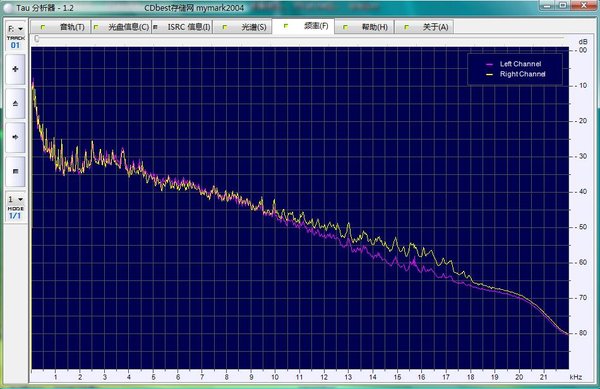The image size is (600, 389).
Task: Click the stop square button in sidebar
Action: [15, 171]
